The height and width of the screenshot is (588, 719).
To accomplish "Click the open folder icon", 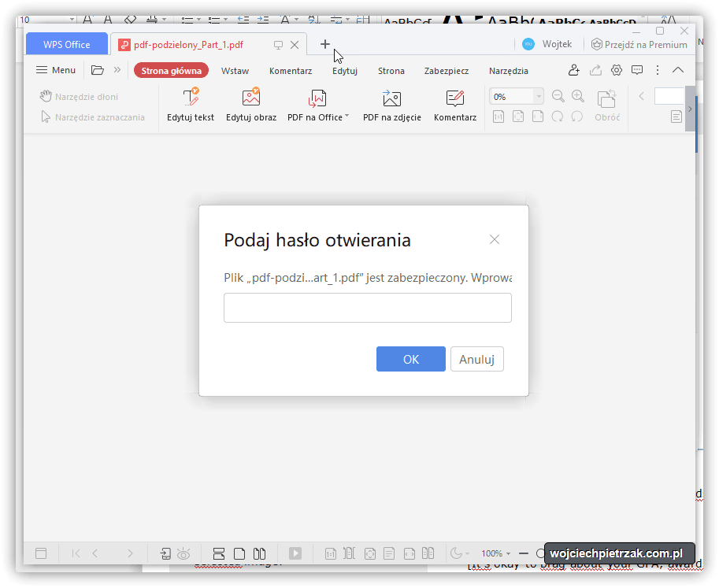I will click(x=97, y=70).
